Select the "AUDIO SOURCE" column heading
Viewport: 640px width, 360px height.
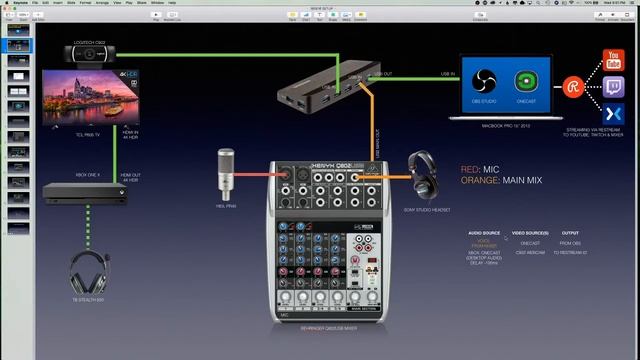click(484, 233)
